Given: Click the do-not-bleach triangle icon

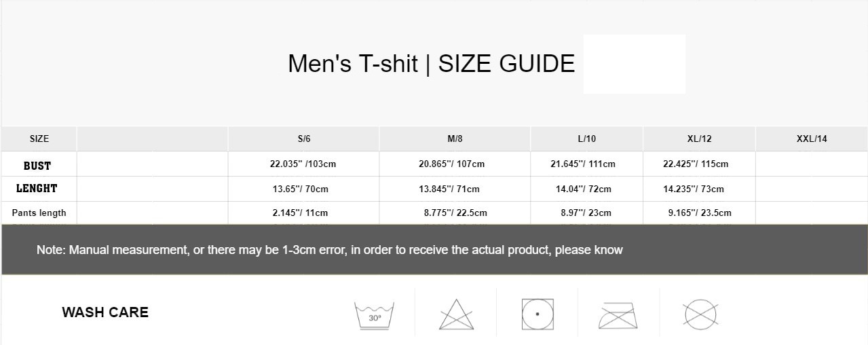Looking at the screenshot, I should pyautogui.click(x=456, y=314).
